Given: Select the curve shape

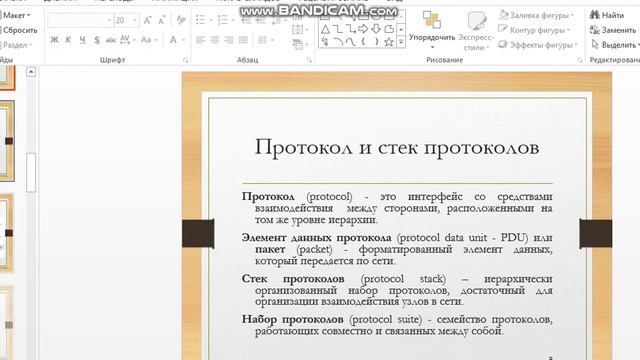Looking at the screenshot, I should point(350,41).
